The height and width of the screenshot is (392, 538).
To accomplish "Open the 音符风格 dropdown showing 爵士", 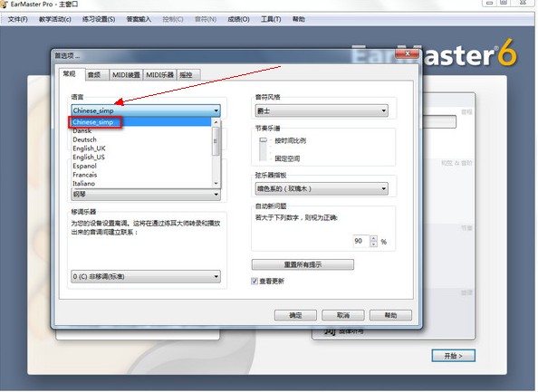I will click(322, 110).
